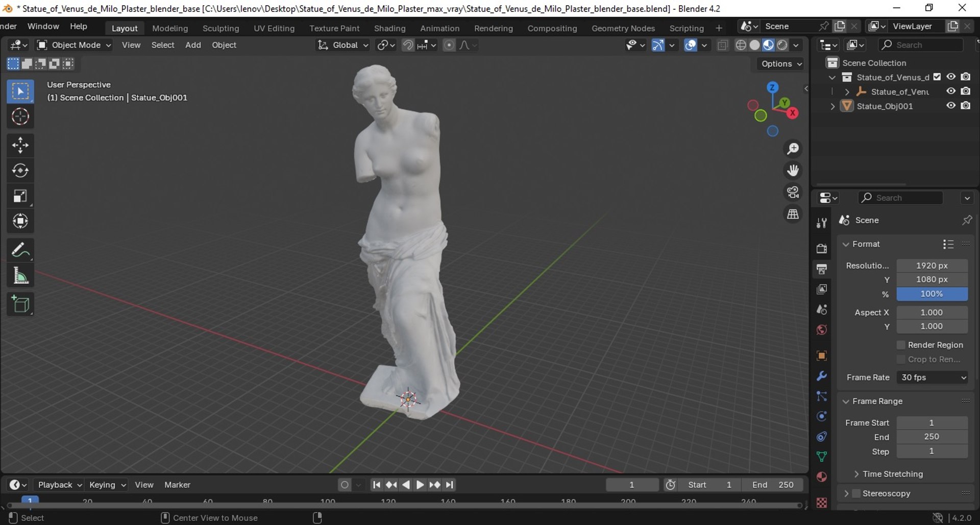Open the viewport Options dropdown
Viewport: 980px width, 525px height.
click(x=781, y=64)
